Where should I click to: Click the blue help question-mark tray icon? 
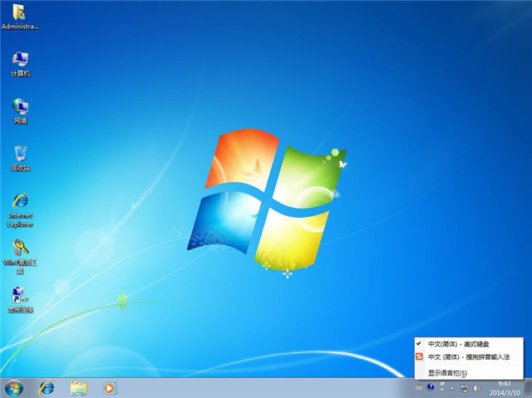(x=431, y=388)
